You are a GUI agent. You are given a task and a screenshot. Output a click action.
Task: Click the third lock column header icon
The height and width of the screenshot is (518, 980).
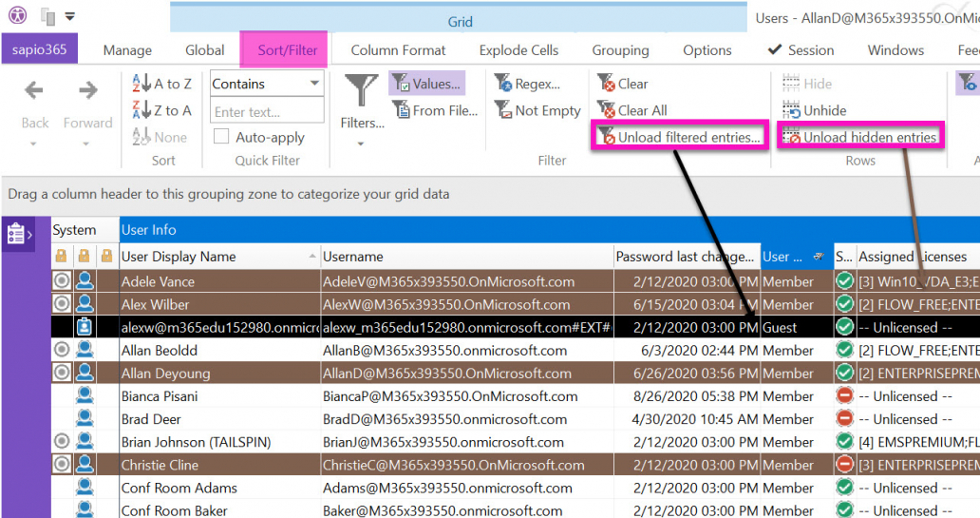pyautogui.click(x=107, y=256)
